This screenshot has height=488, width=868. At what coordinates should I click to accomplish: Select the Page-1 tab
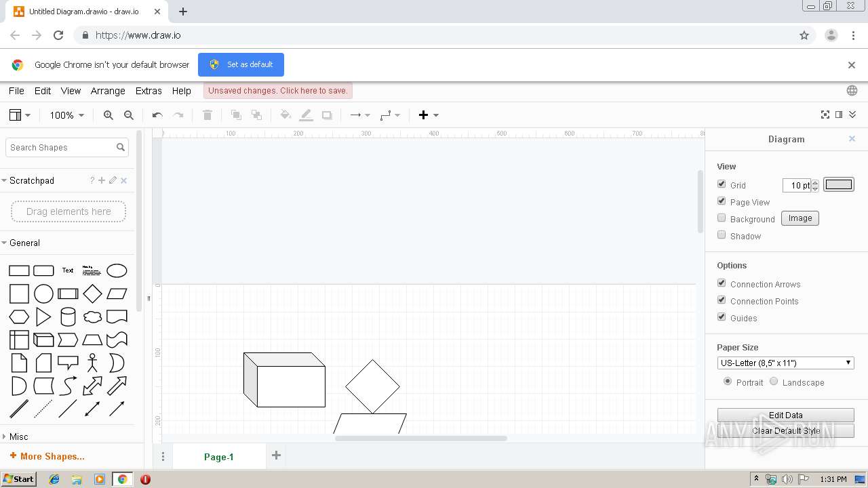click(219, 457)
